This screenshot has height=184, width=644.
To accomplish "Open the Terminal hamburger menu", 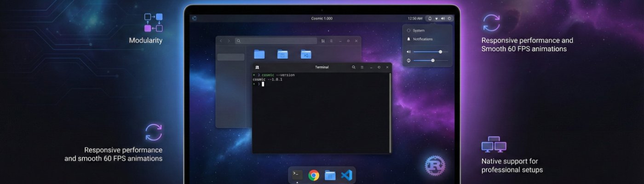I will [362, 67].
